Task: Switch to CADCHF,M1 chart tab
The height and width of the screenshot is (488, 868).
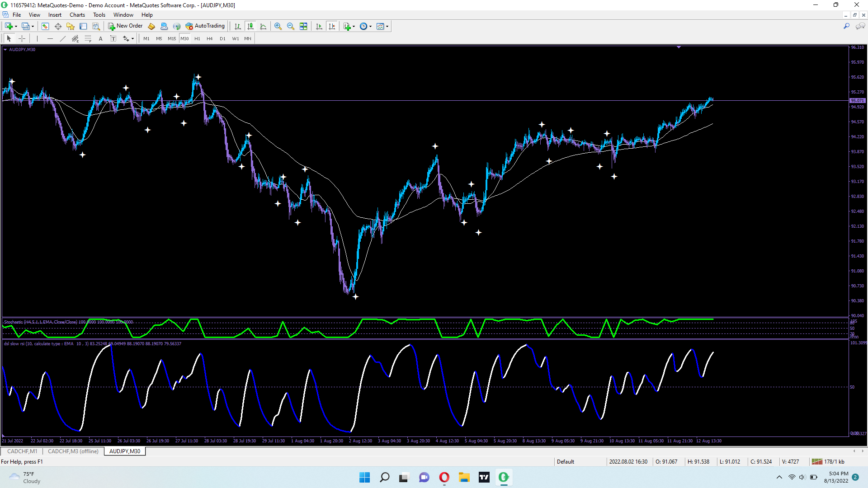Action: coord(22,451)
